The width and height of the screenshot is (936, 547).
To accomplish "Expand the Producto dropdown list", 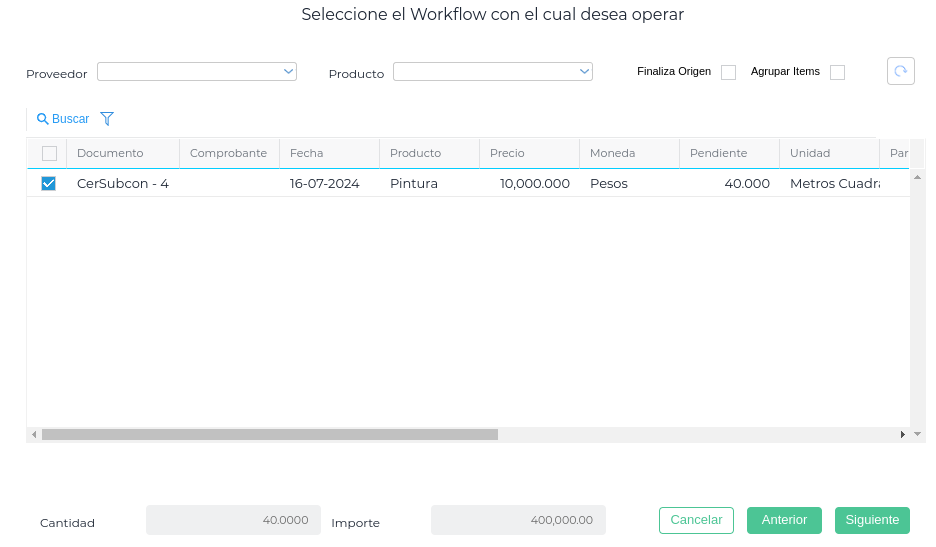I will point(493,72).
